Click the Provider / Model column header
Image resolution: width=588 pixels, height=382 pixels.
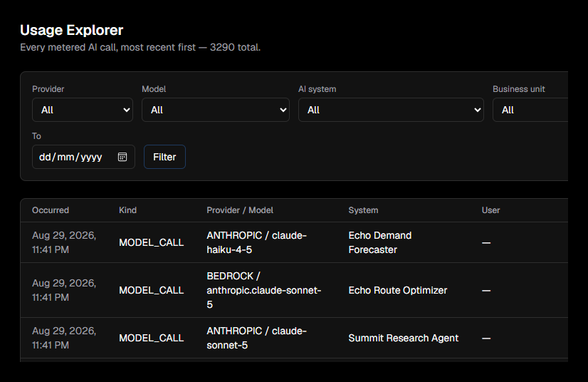coord(240,210)
